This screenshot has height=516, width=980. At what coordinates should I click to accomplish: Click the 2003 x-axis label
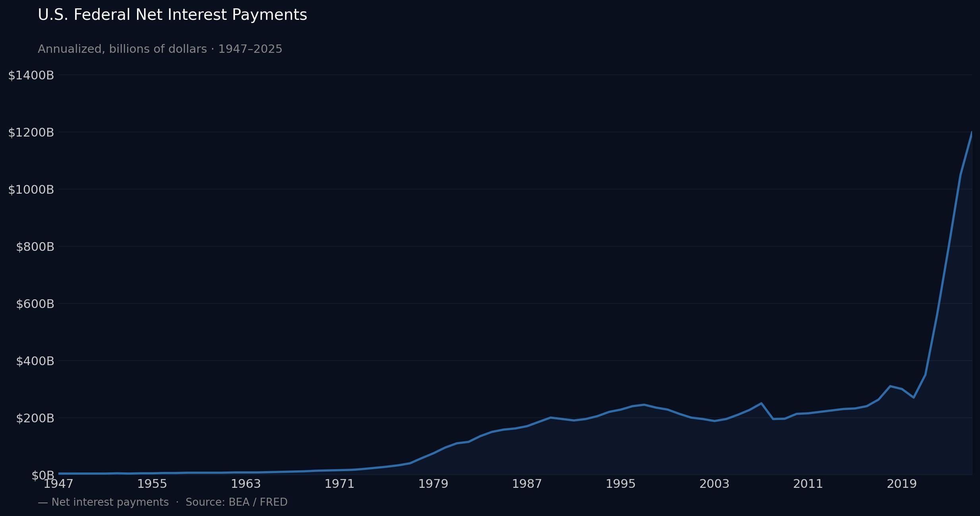pyautogui.click(x=714, y=484)
